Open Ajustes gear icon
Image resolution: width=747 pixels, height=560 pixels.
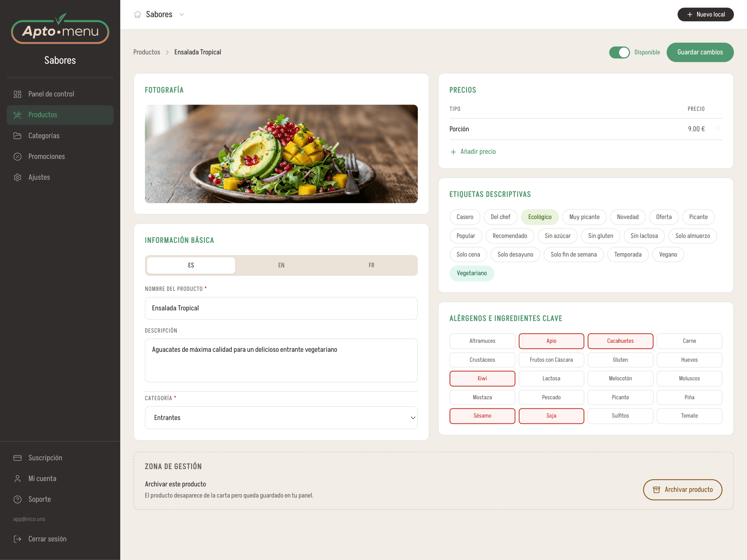click(17, 177)
